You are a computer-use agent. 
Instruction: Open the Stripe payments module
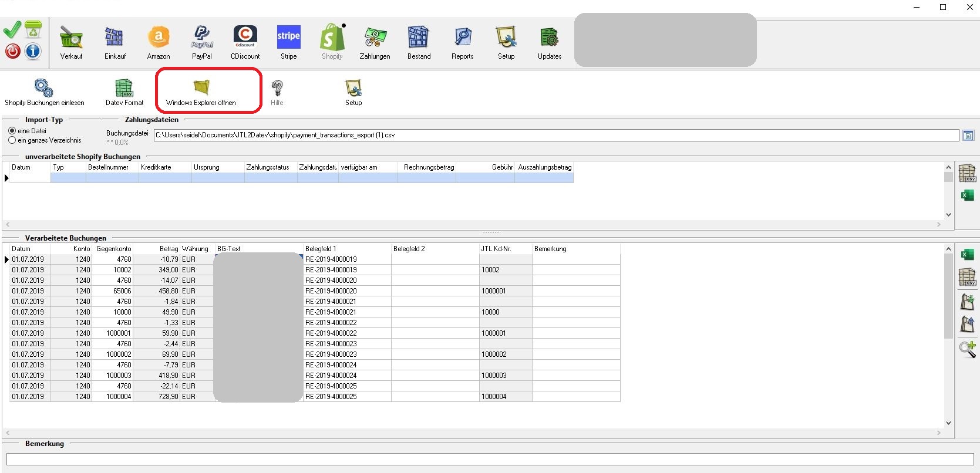point(288,42)
